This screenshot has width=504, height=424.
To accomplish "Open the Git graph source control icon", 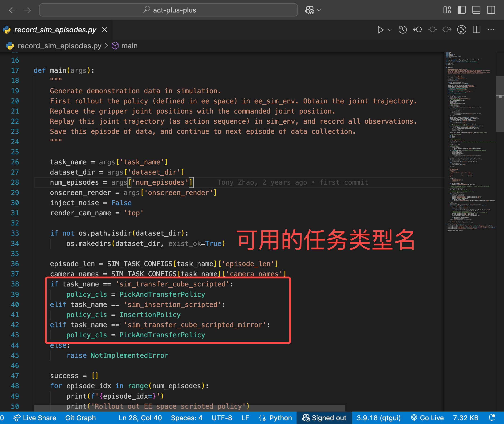I will click(x=461, y=30).
